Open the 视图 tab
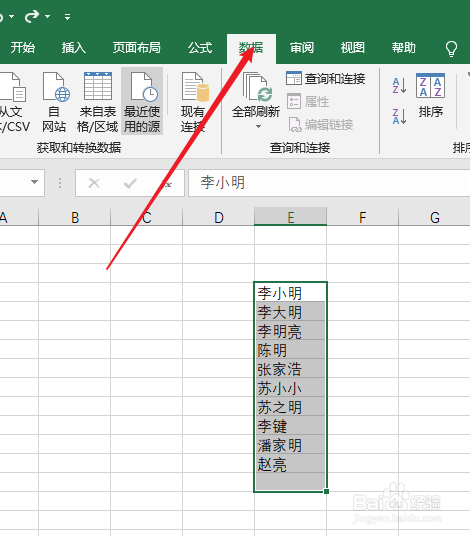470x536 pixels. [353, 48]
